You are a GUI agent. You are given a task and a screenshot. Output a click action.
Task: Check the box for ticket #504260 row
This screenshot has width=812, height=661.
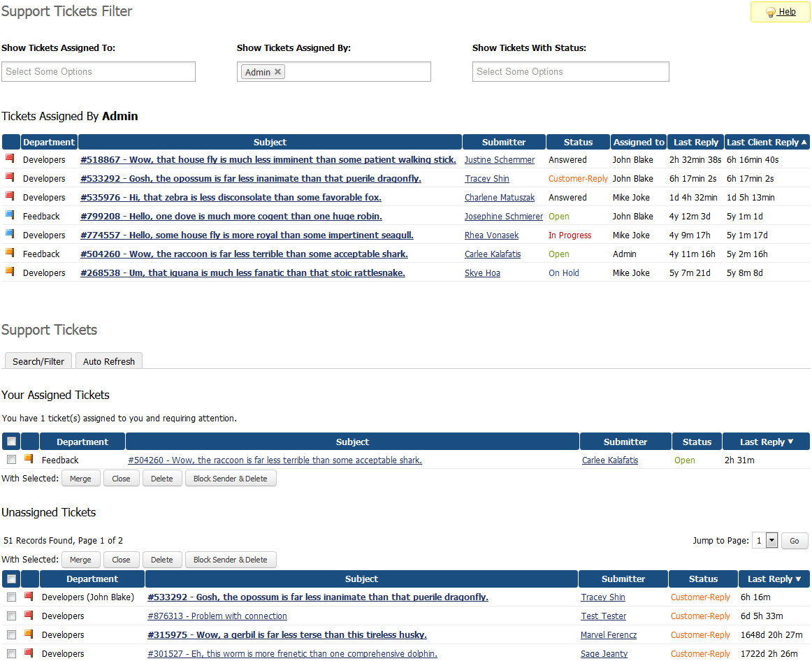point(11,460)
